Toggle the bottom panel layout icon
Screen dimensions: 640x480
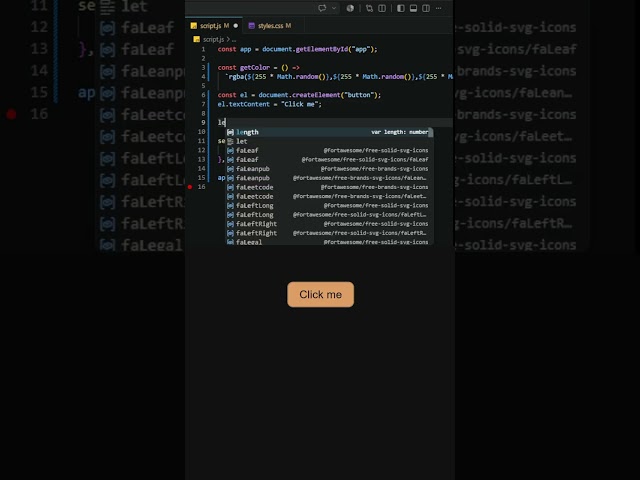tap(413, 8)
